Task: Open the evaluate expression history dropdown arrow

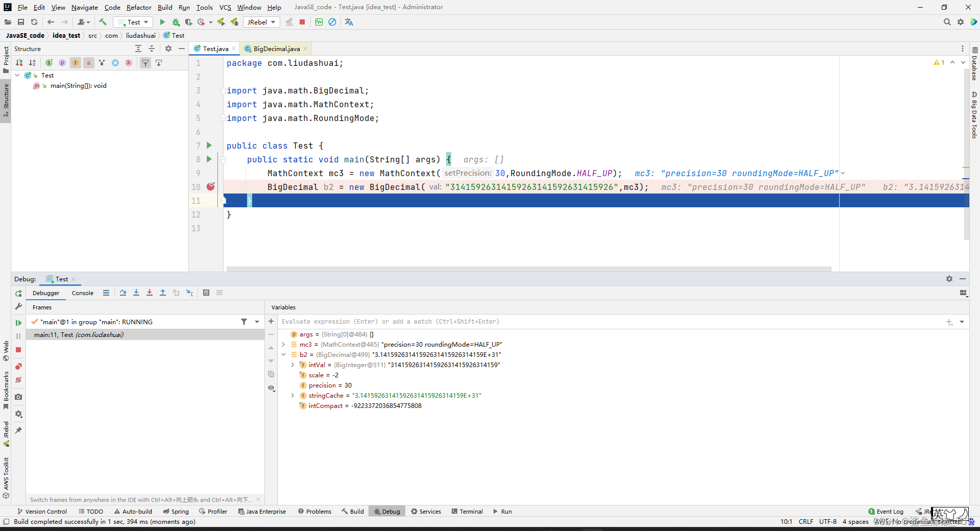Action: (962, 322)
